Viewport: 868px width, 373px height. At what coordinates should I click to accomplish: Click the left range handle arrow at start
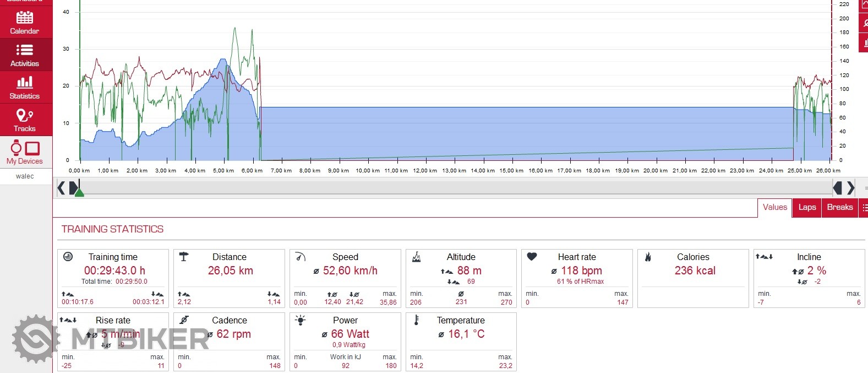(x=62, y=188)
